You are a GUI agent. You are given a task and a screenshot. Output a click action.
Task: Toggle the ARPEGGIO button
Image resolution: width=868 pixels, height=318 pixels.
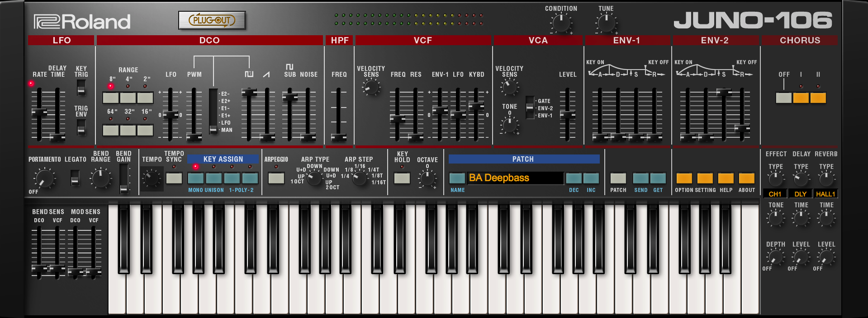click(x=276, y=178)
